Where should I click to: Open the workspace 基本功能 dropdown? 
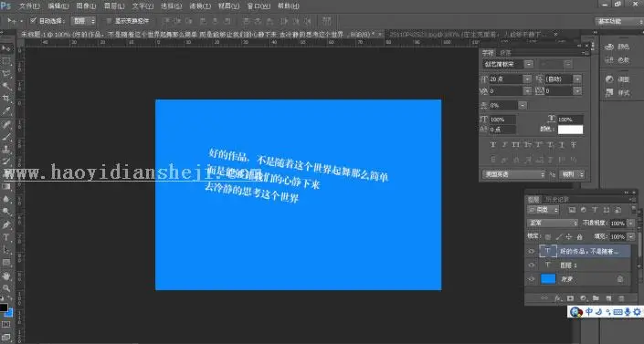(618, 21)
